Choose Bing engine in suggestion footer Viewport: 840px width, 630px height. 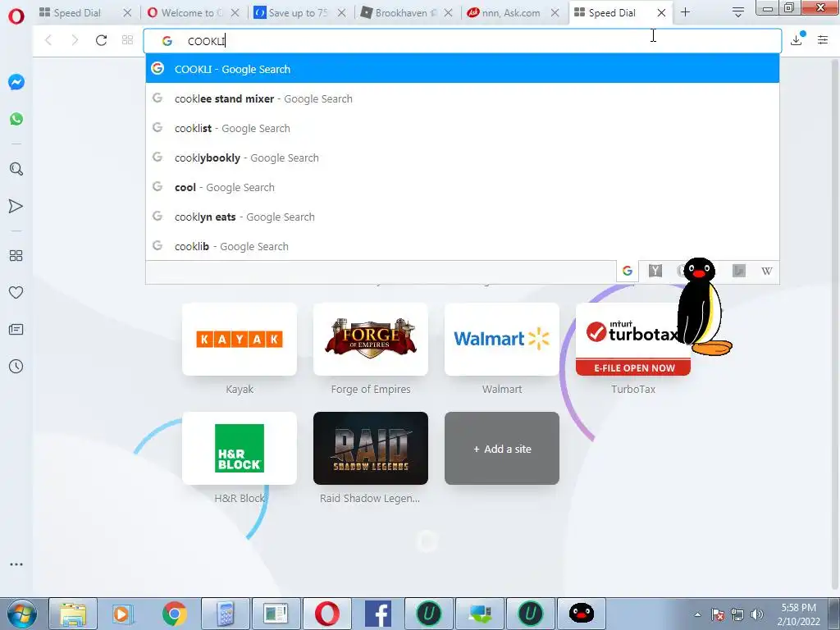coord(739,271)
